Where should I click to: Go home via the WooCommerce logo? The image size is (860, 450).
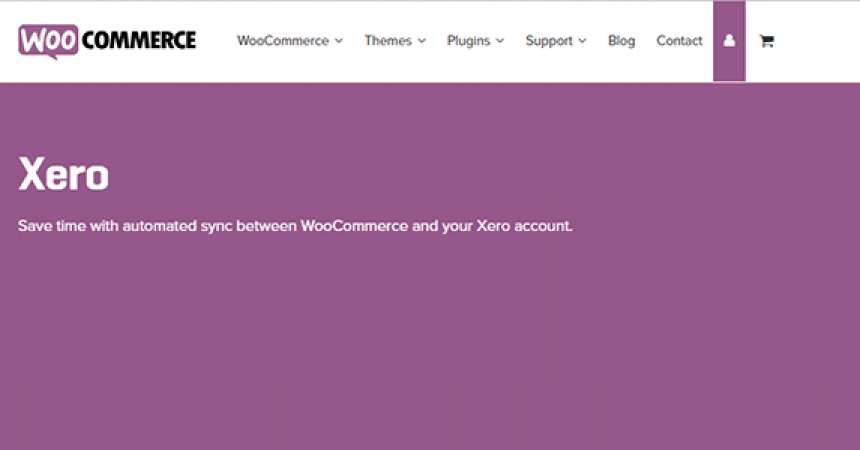tap(107, 41)
